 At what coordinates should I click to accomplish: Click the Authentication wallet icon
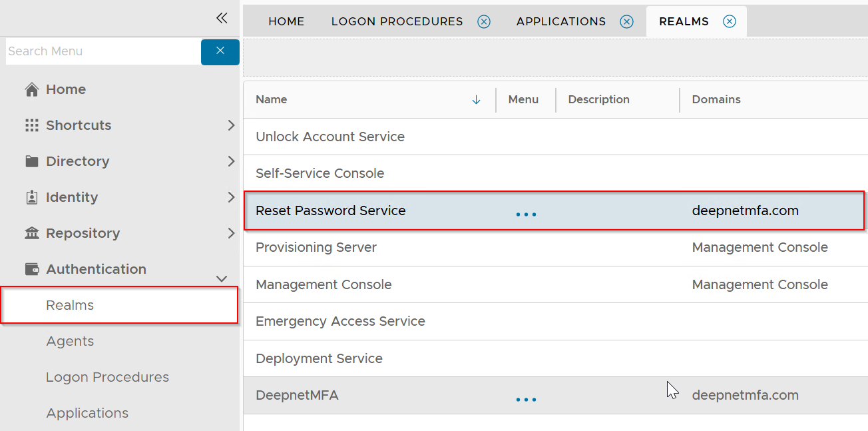(x=31, y=269)
